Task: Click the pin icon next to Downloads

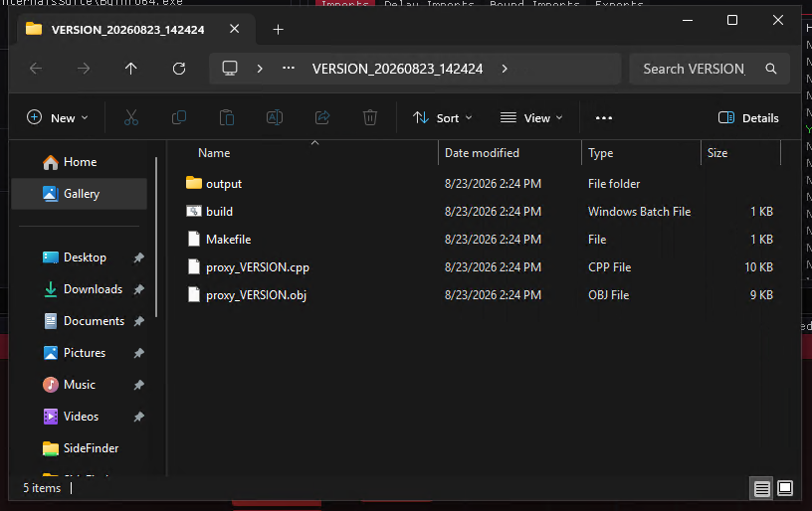Action: (x=138, y=289)
